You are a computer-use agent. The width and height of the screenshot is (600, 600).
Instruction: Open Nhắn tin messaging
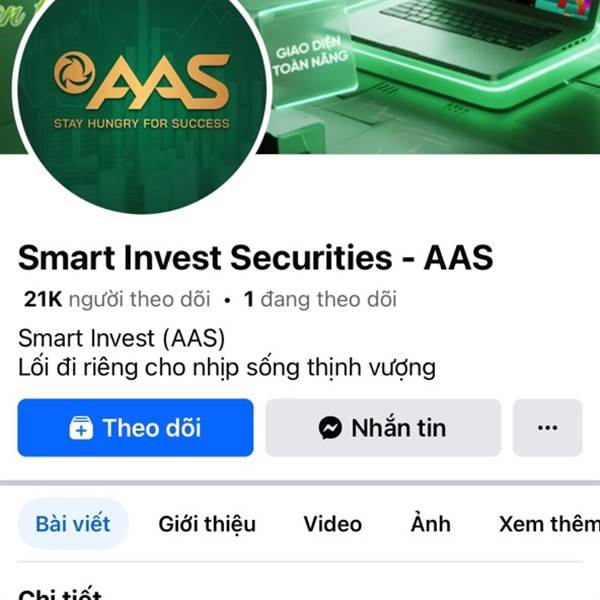click(383, 427)
